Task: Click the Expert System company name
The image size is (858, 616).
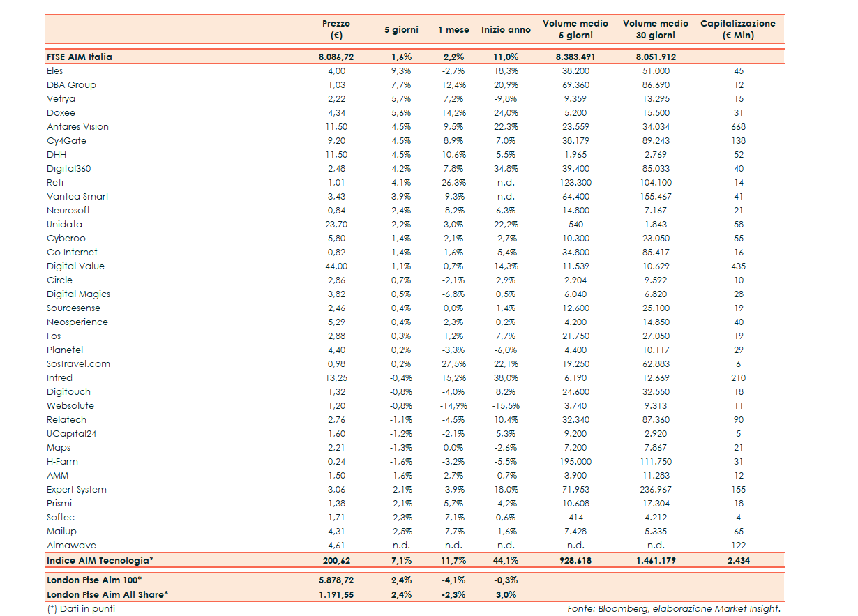Action: 77,490
